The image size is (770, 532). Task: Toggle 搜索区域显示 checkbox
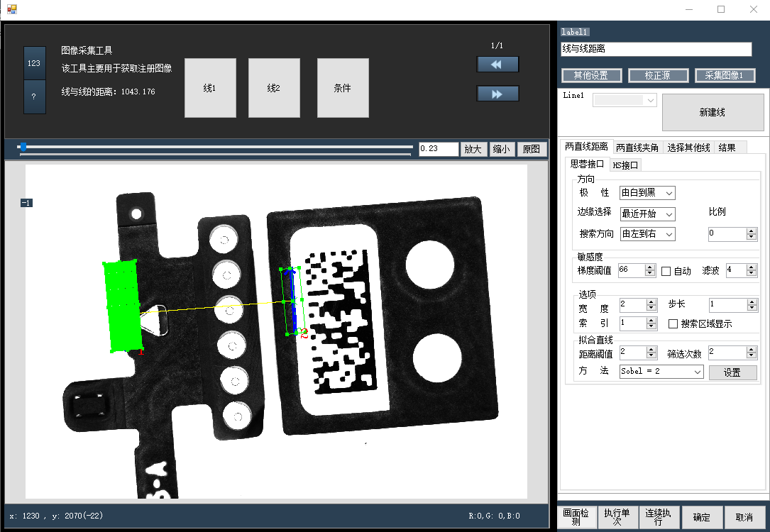673,323
